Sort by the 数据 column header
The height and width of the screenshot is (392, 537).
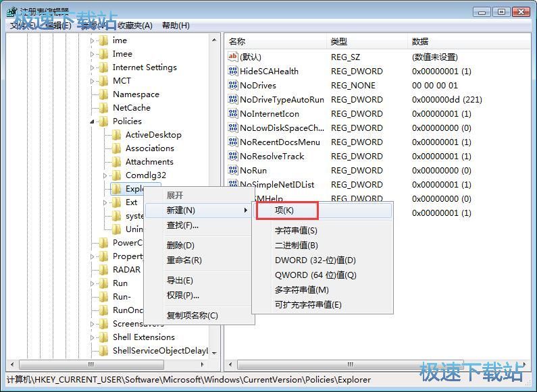(469, 41)
